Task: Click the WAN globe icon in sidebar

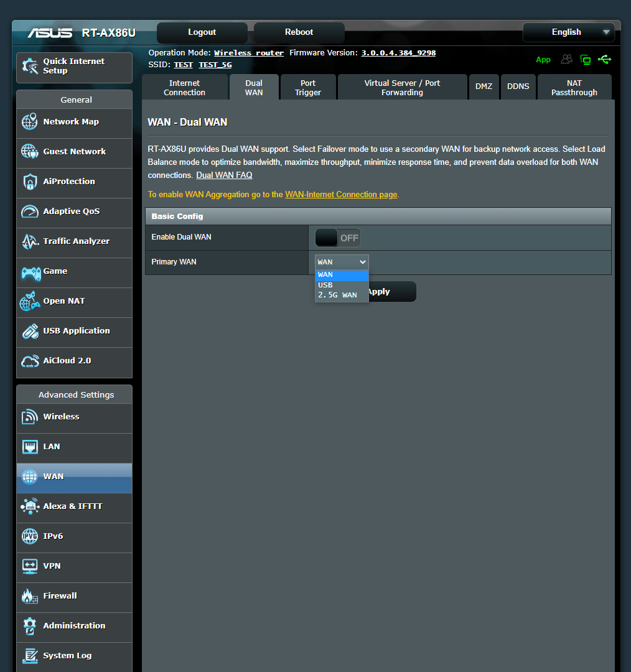Action: [30, 477]
